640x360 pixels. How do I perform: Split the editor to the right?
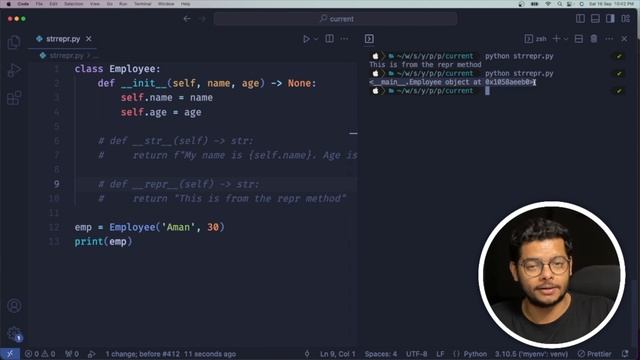pyautogui.click(x=329, y=39)
